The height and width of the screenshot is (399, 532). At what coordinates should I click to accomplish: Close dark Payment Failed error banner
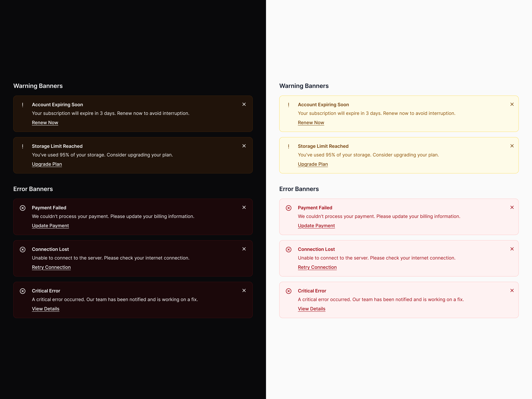coord(244,207)
